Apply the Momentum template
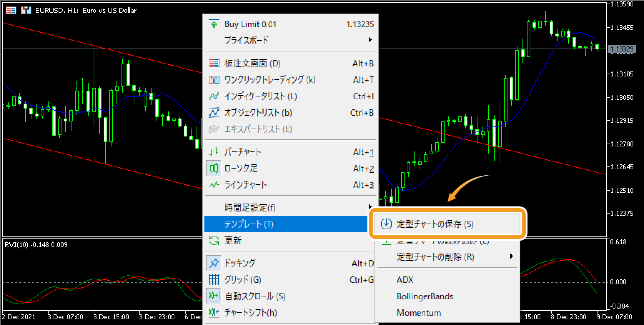Screen dimensions: 644x325 (447, 312)
